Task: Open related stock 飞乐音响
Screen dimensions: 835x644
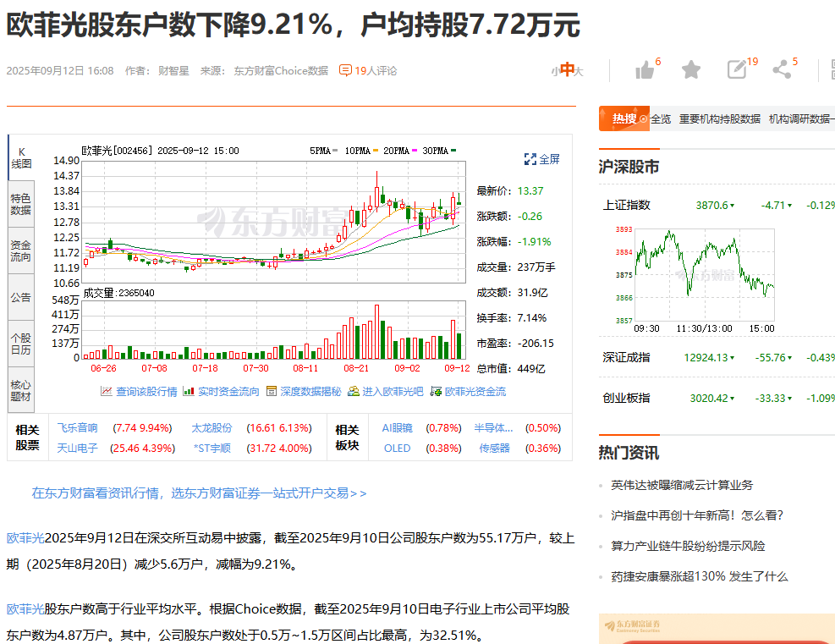Action: 77,428
